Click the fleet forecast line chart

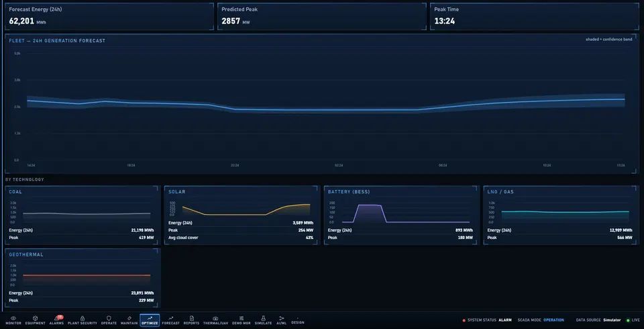[326, 107]
